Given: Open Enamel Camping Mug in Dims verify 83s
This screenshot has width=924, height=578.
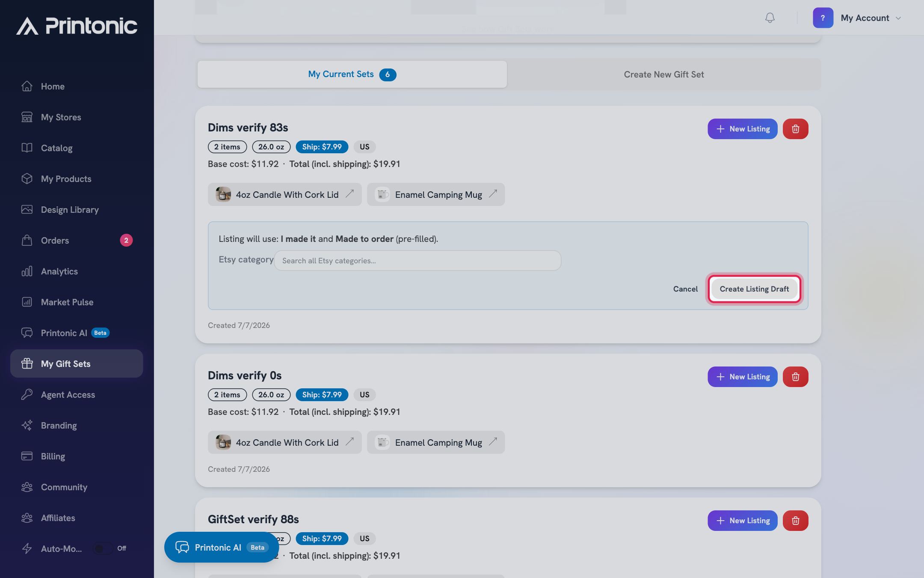Looking at the screenshot, I should click(x=436, y=194).
